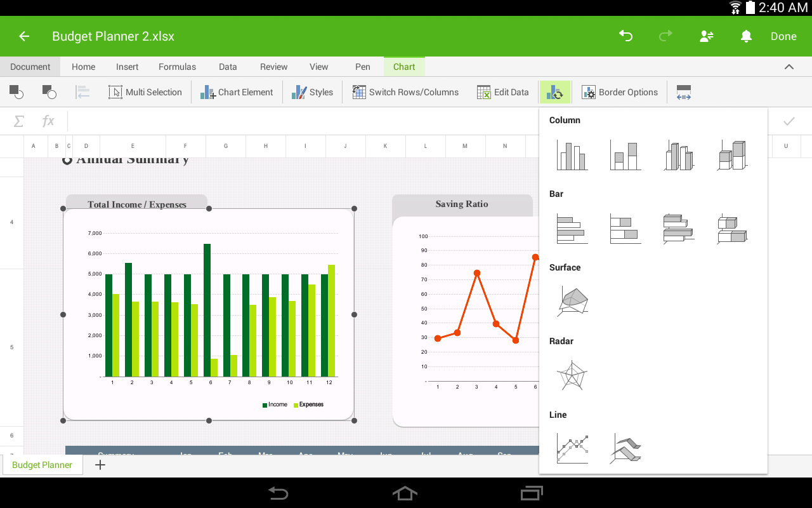Choose clustered column chart type
The width and height of the screenshot is (812, 508).
point(572,155)
